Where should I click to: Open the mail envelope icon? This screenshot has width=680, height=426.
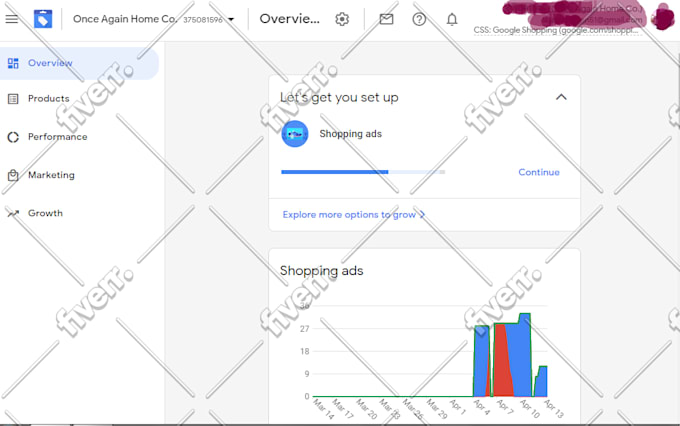tap(386, 19)
